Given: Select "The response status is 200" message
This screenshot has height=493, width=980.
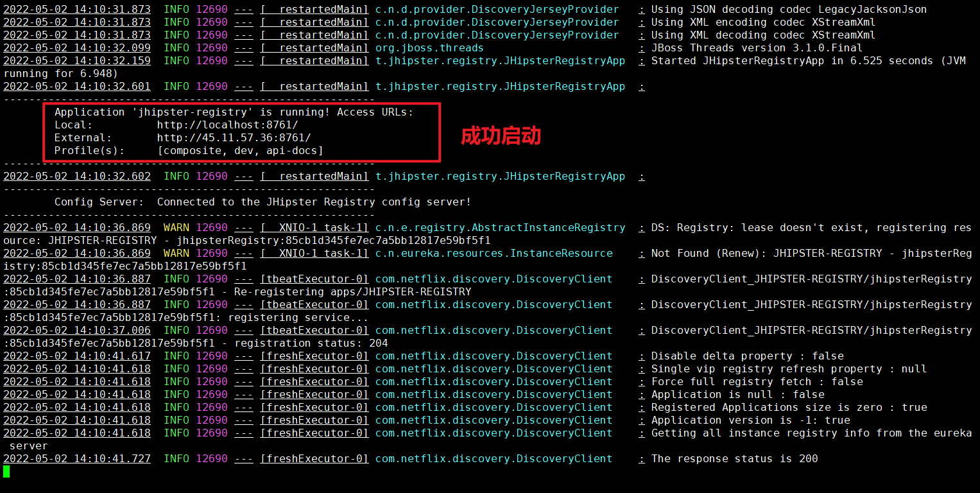Looking at the screenshot, I should pos(735,458).
